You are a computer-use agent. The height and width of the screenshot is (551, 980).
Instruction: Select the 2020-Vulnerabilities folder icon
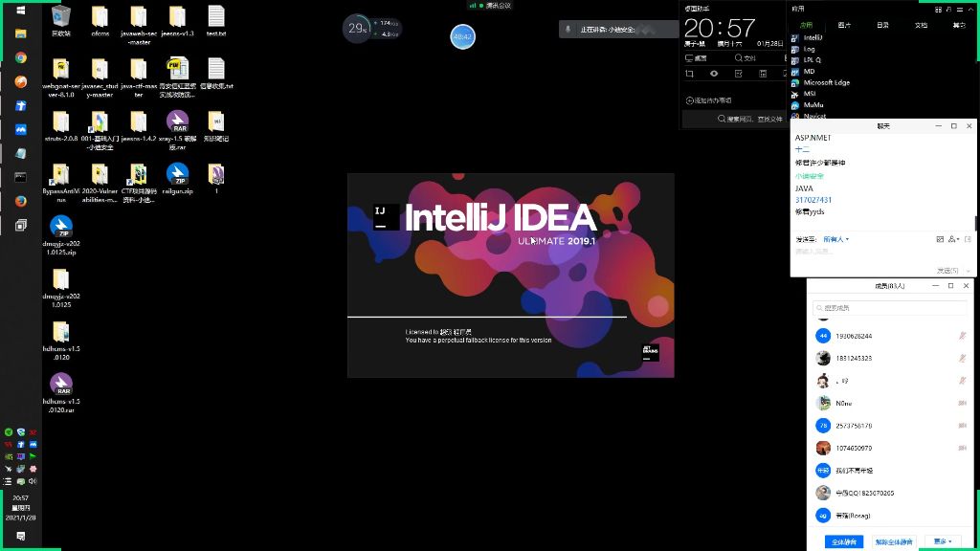100,183
